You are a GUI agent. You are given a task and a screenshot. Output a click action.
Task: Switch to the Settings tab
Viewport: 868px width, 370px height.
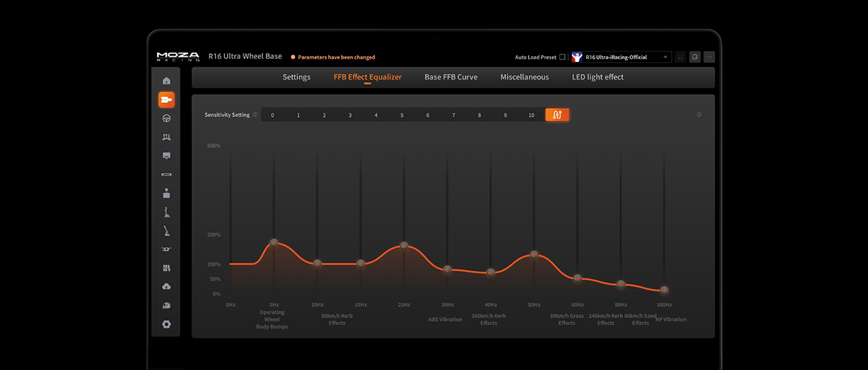[x=296, y=77]
